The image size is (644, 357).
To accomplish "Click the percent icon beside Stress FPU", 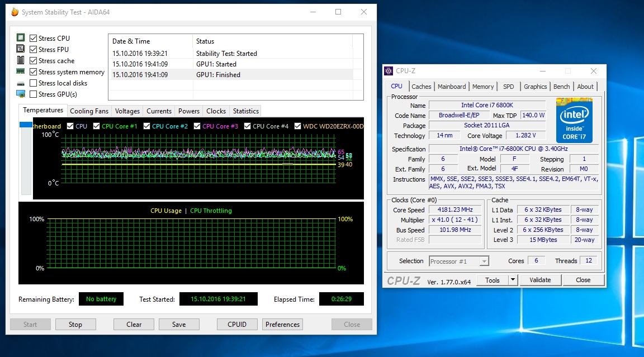I will pyautogui.click(x=21, y=49).
